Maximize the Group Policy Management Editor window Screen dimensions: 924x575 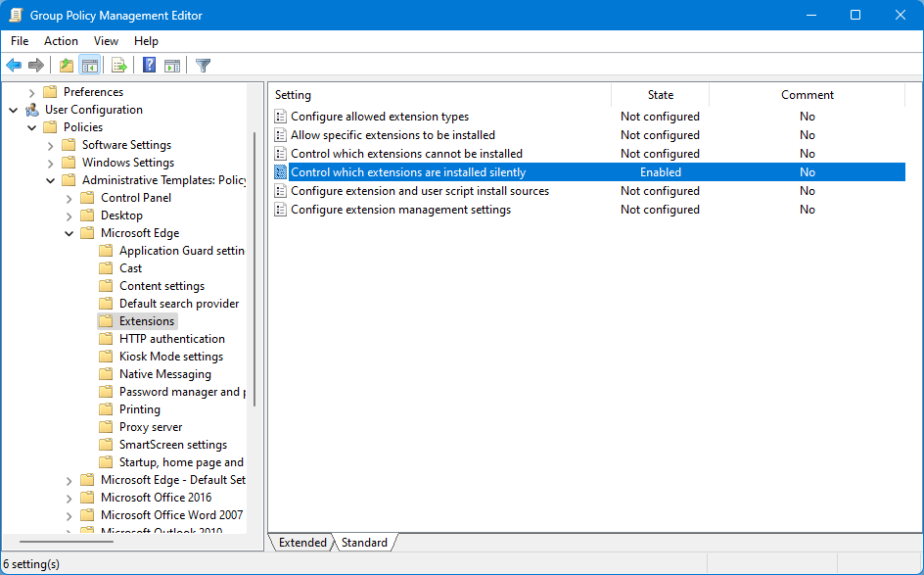point(855,16)
